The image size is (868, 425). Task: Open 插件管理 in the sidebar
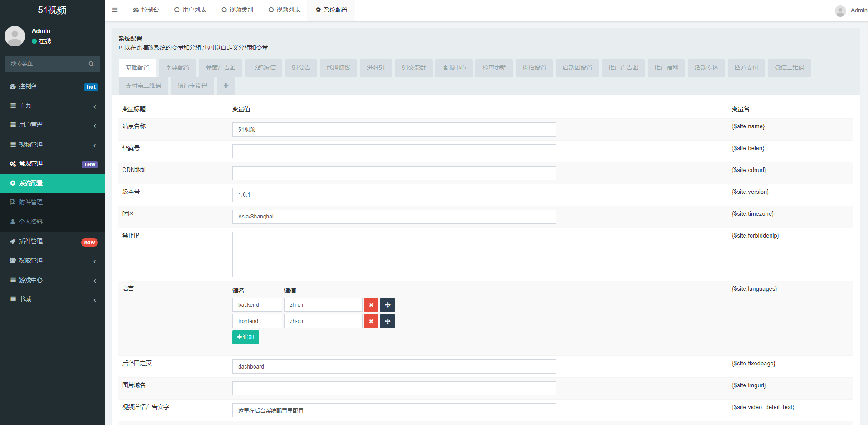(x=32, y=241)
